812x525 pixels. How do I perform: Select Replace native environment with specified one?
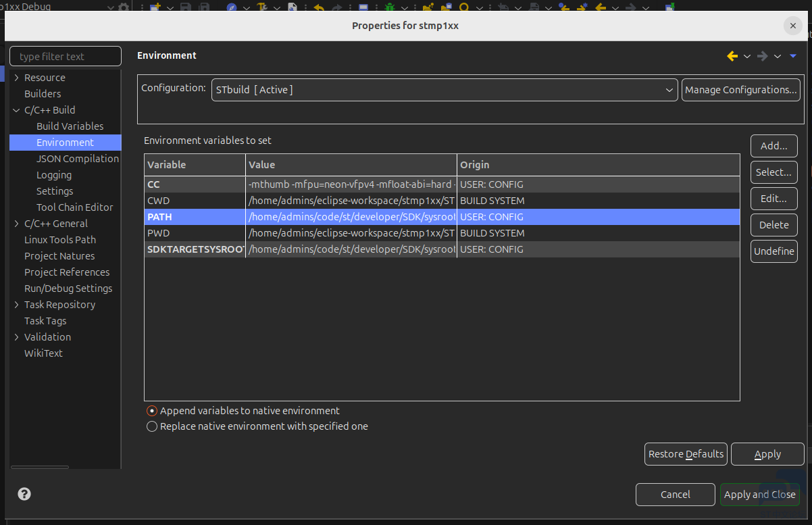click(152, 426)
